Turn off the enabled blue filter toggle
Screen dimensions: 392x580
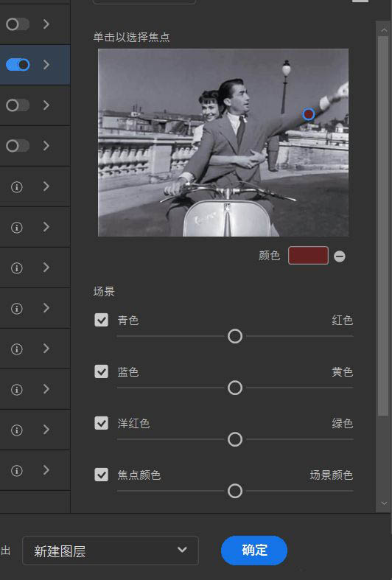click(x=18, y=65)
